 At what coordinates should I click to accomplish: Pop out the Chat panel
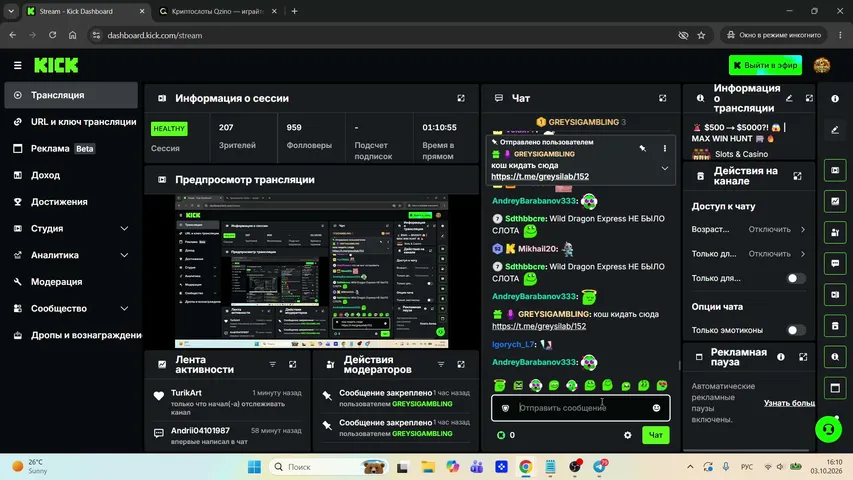(x=663, y=99)
